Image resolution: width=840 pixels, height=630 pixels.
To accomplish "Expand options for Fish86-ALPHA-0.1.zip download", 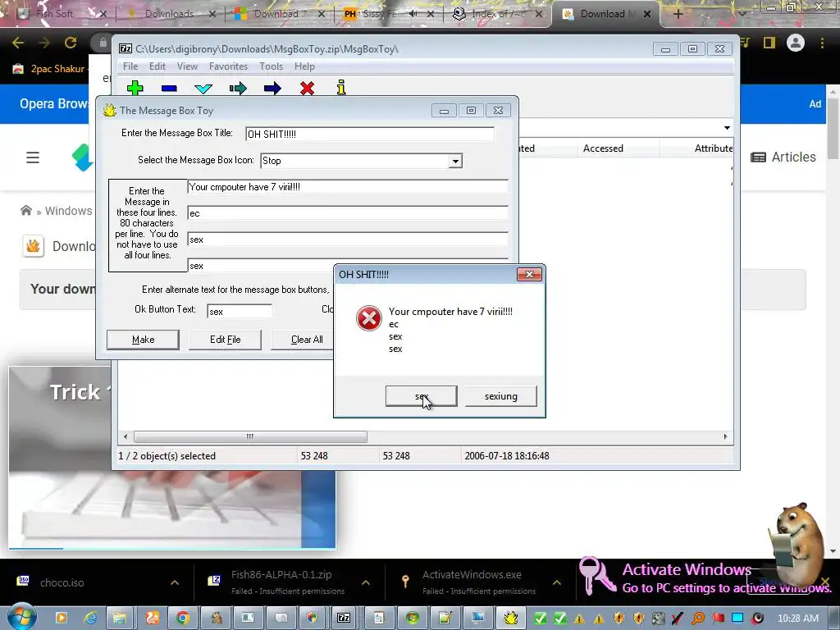I will click(366, 582).
